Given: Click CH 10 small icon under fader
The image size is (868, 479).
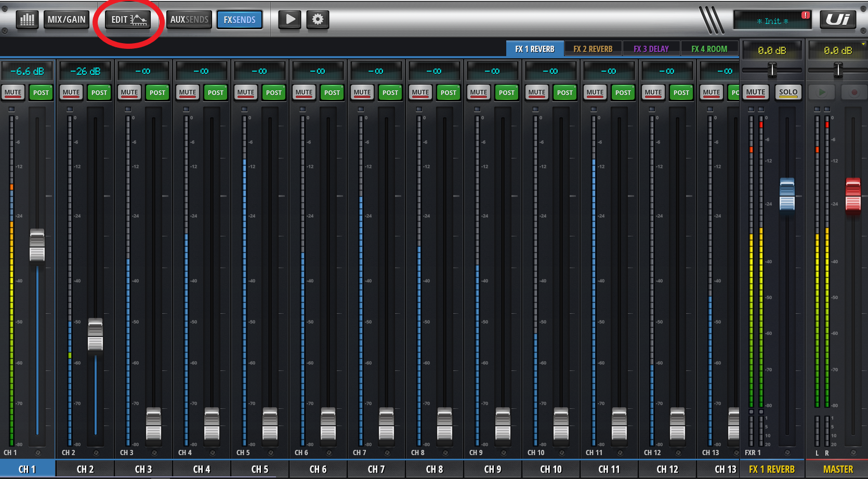Looking at the screenshot, I should (562, 453).
